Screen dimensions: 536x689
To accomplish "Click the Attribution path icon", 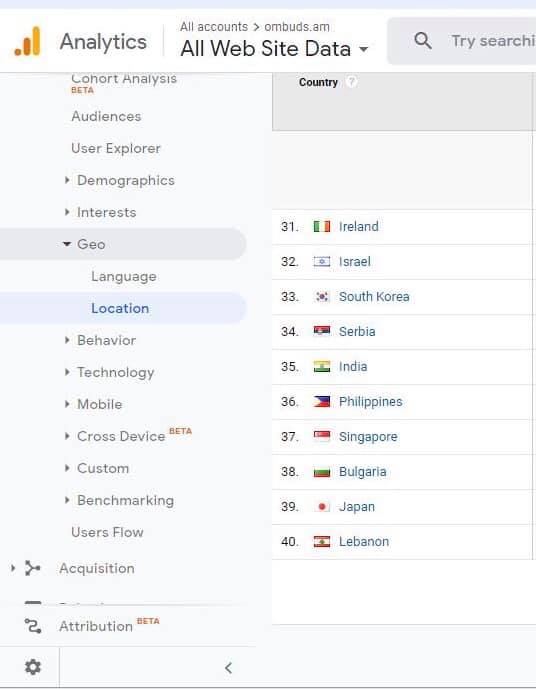I will pos(33,626).
